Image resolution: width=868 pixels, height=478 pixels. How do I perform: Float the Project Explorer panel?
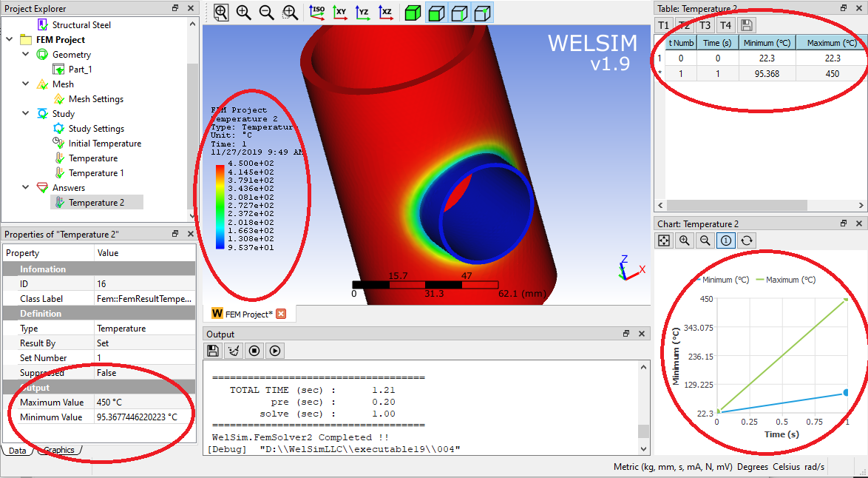(x=175, y=7)
